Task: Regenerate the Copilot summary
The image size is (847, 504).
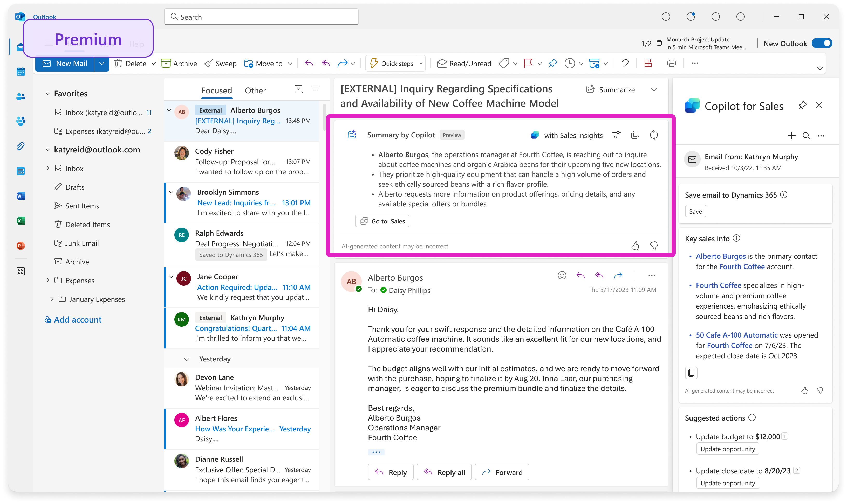Action: click(654, 135)
